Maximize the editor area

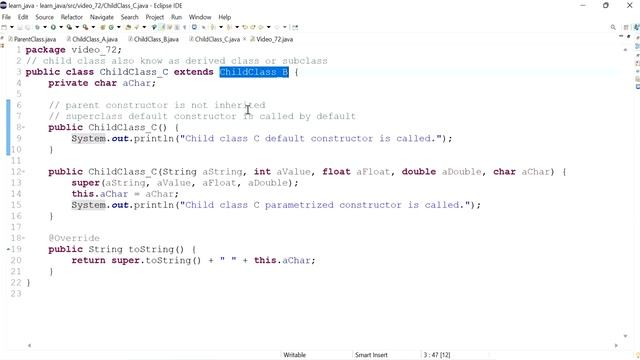click(629, 37)
